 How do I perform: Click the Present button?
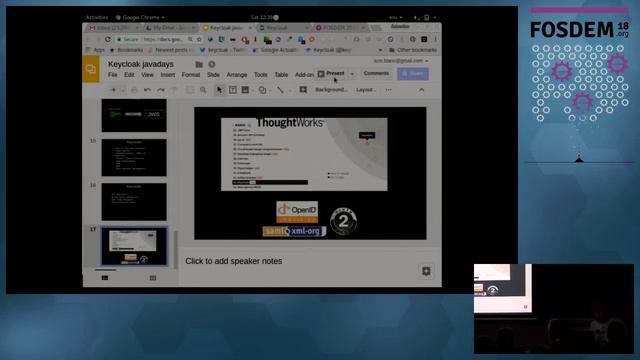click(331, 73)
